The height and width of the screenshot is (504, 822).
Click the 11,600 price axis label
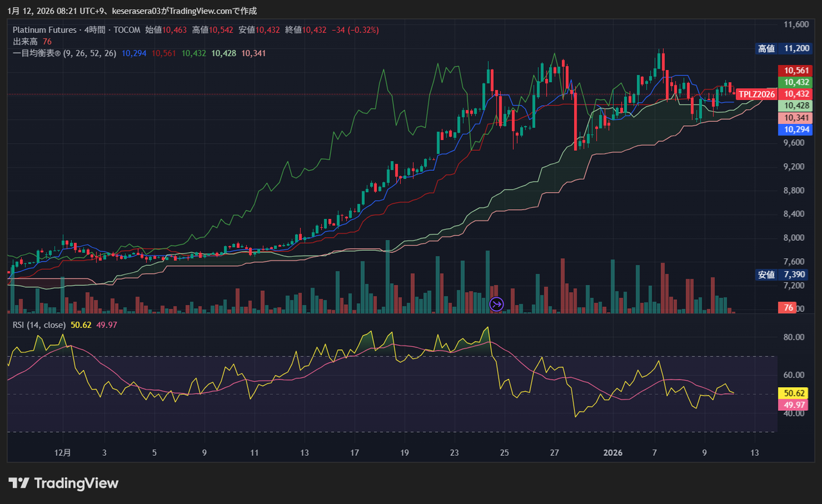click(x=796, y=24)
